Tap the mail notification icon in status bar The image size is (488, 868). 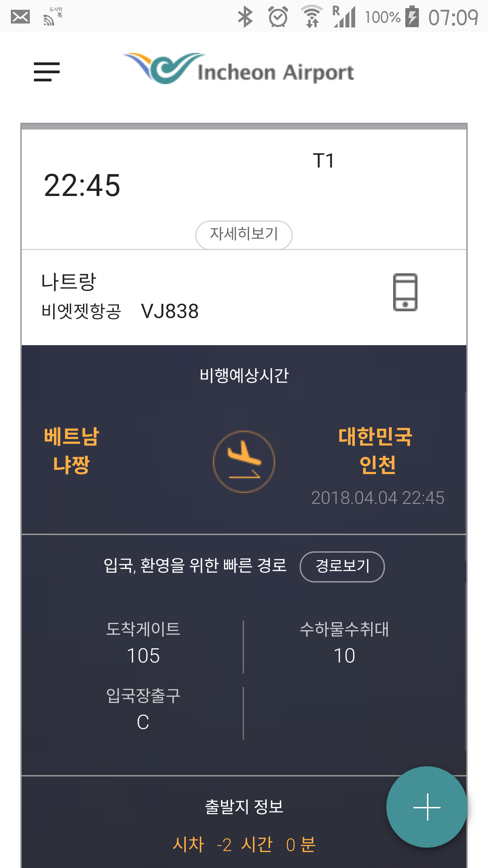pyautogui.click(x=20, y=17)
